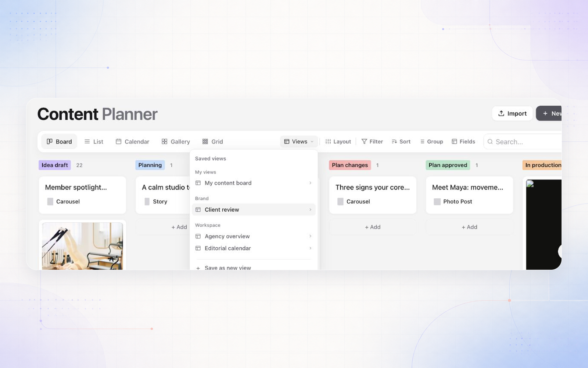This screenshot has width=588, height=368.
Task: Click the Sort arrow icon
Action: [394, 142]
